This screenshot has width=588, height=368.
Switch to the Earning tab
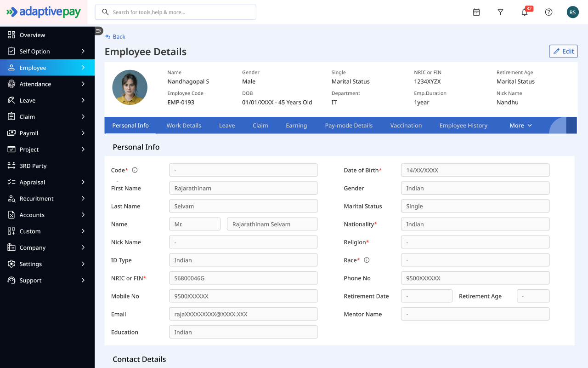pyautogui.click(x=296, y=126)
